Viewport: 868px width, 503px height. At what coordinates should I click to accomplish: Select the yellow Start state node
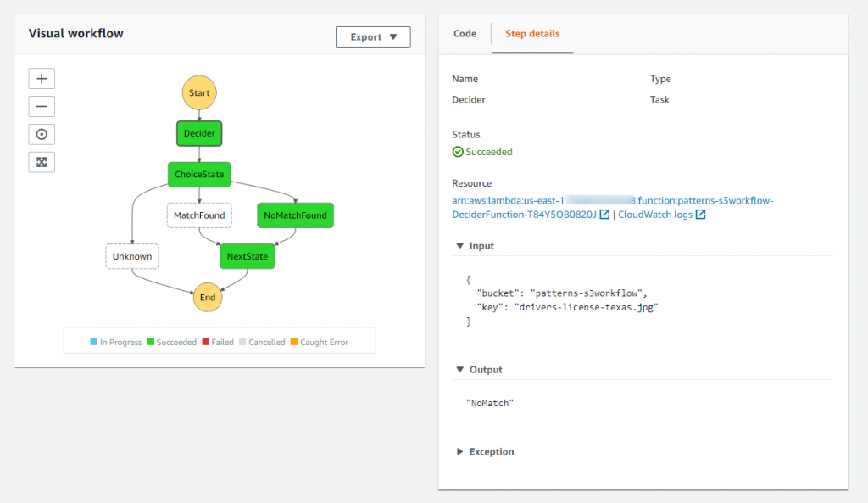tap(198, 92)
